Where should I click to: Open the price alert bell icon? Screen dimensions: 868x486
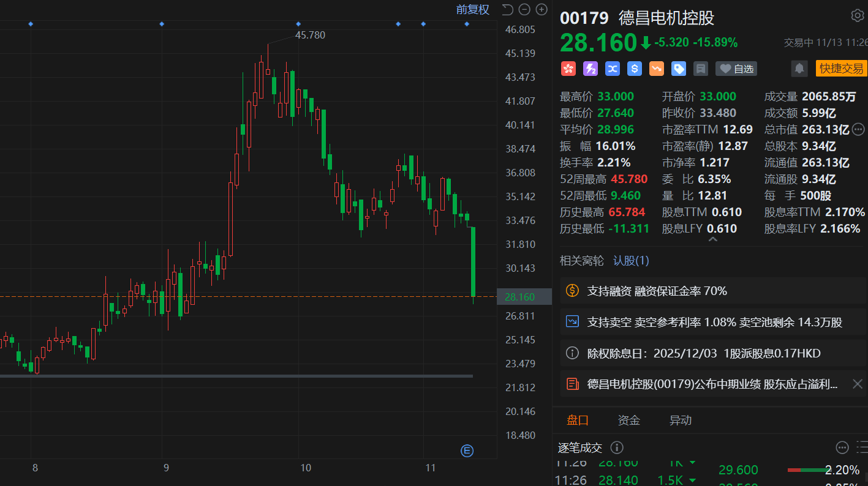tap(799, 69)
